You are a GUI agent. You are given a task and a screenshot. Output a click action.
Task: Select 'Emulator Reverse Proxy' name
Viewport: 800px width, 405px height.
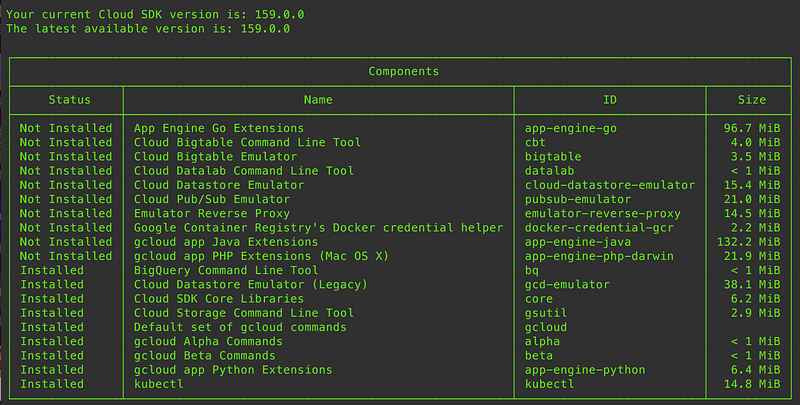pyautogui.click(x=212, y=214)
